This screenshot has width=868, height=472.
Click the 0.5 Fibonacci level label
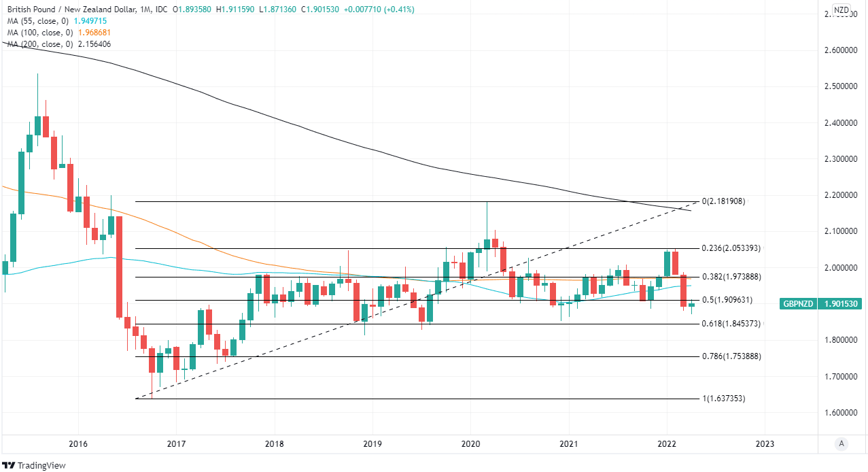point(727,300)
